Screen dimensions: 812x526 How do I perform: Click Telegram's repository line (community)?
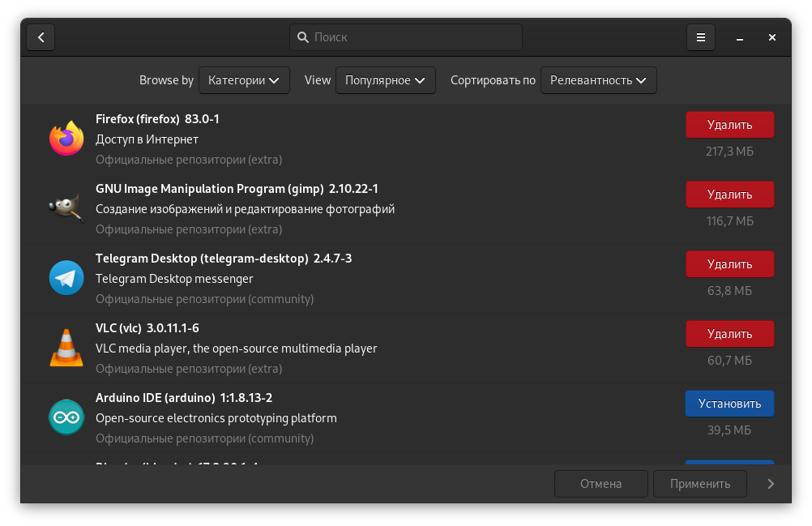tap(204, 299)
